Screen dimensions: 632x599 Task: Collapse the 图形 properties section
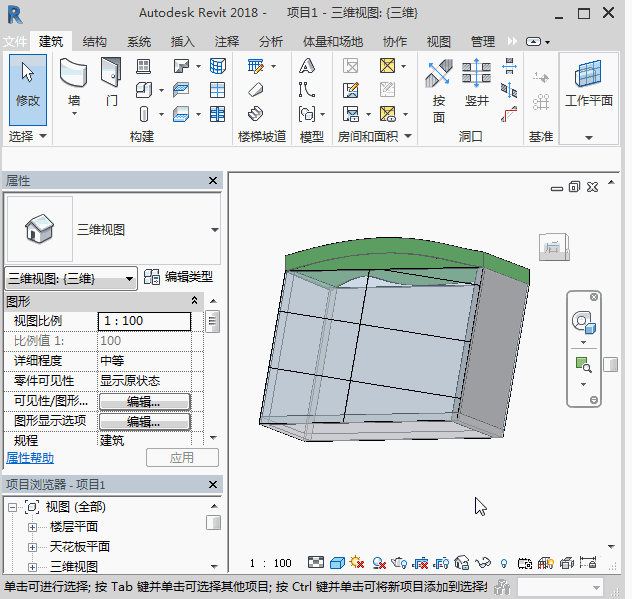coord(195,301)
